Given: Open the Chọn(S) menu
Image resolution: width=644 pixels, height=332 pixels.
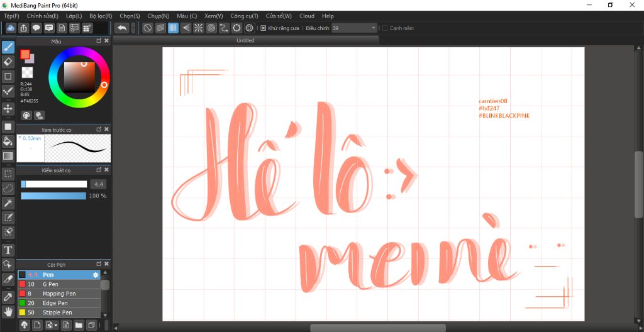Looking at the screenshot, I should point(130,16).
